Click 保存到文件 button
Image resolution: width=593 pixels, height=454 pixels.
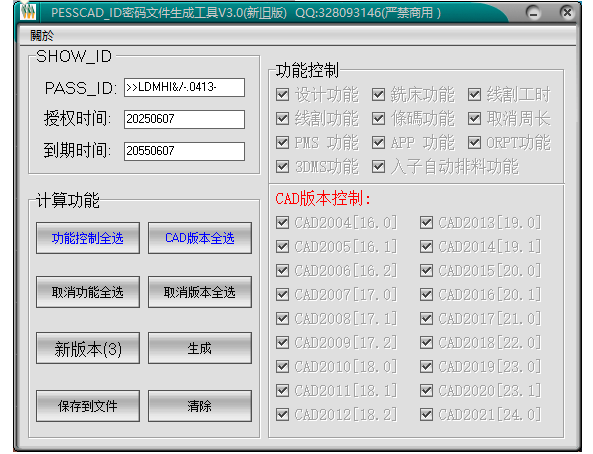click(88, 406)
